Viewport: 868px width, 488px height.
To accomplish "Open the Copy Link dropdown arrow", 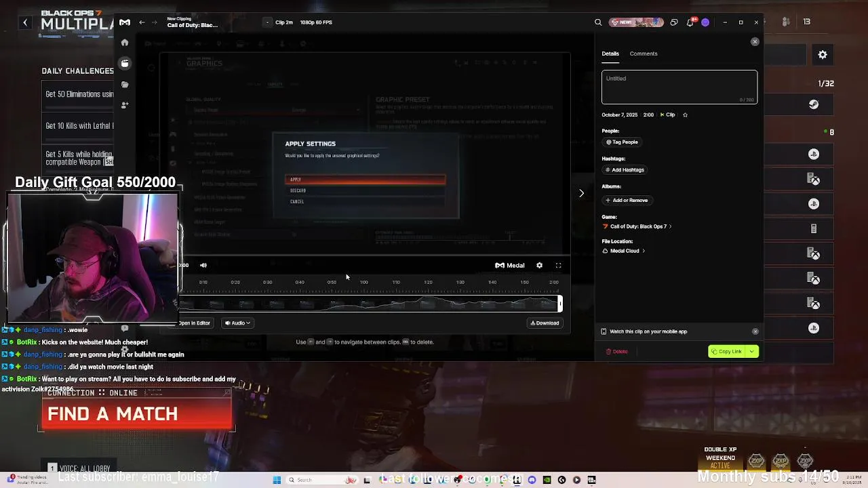I will click(752, 352).
